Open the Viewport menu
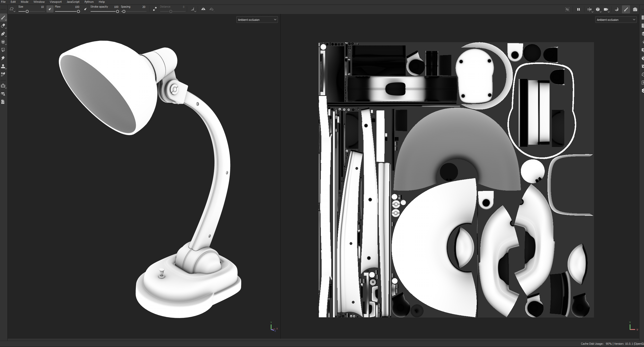 pyautogui.click(x=56, y=2)
